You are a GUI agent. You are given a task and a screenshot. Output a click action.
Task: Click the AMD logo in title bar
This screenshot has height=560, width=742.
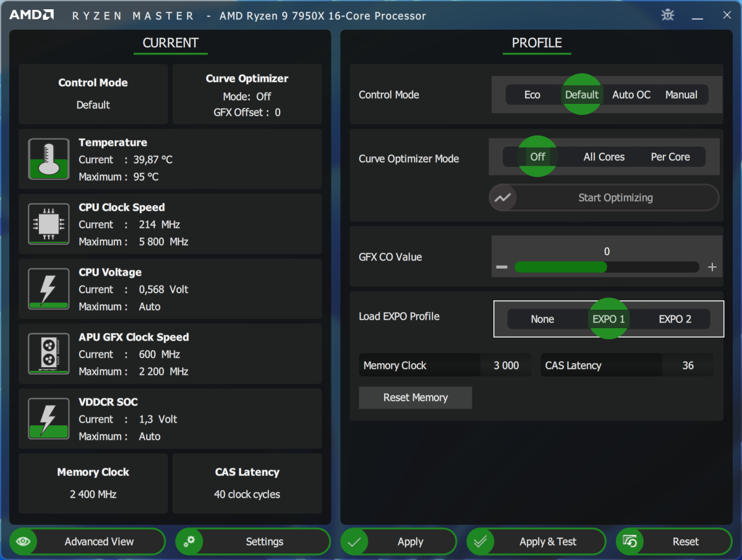(32, 15)
